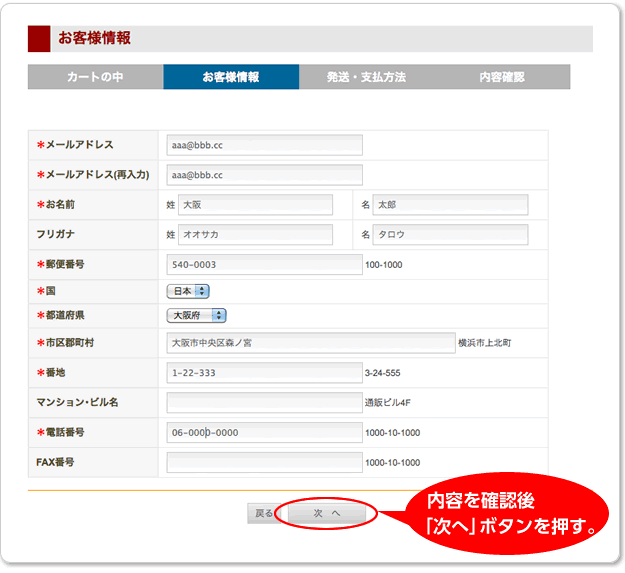The width and height of the screenshot is (625, 573).
Task: Click the 横浜市上北町 example text
Action: pyautogui.click(x=485, y=343)
